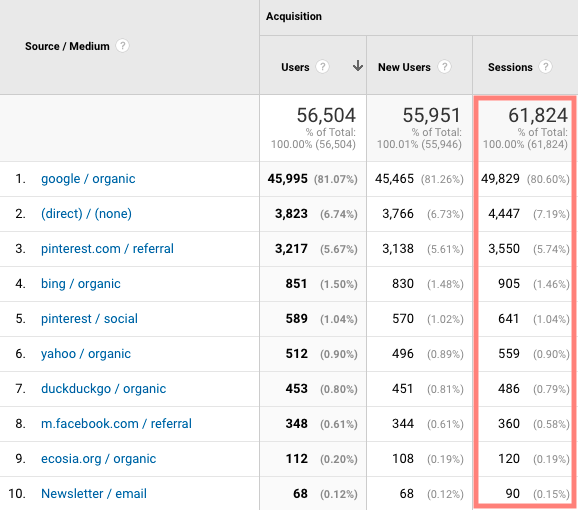Screen dimensions: 578x510
Task: Click Users value 512 for yahoo
Action: click(x=296, y=354)
